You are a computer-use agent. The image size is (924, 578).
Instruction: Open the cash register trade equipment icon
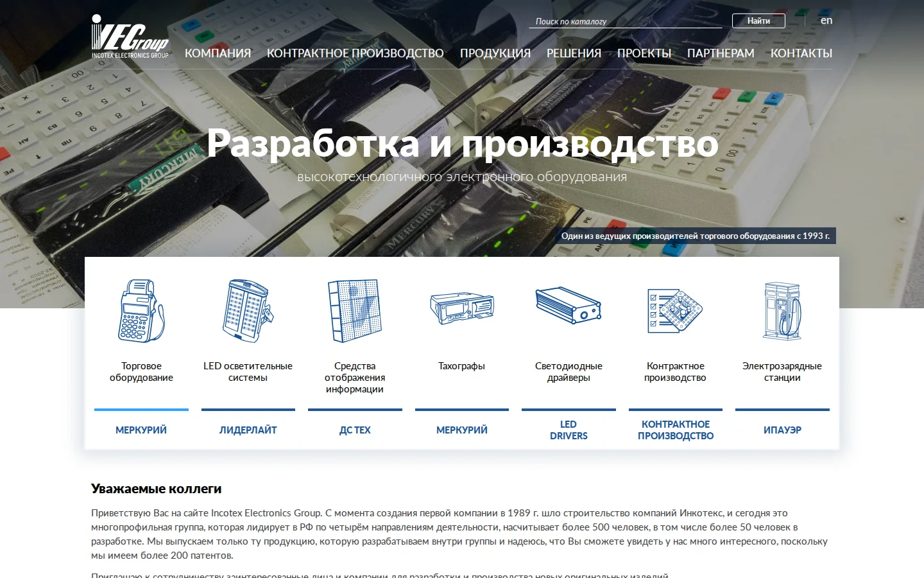click(x=141, y=310)
